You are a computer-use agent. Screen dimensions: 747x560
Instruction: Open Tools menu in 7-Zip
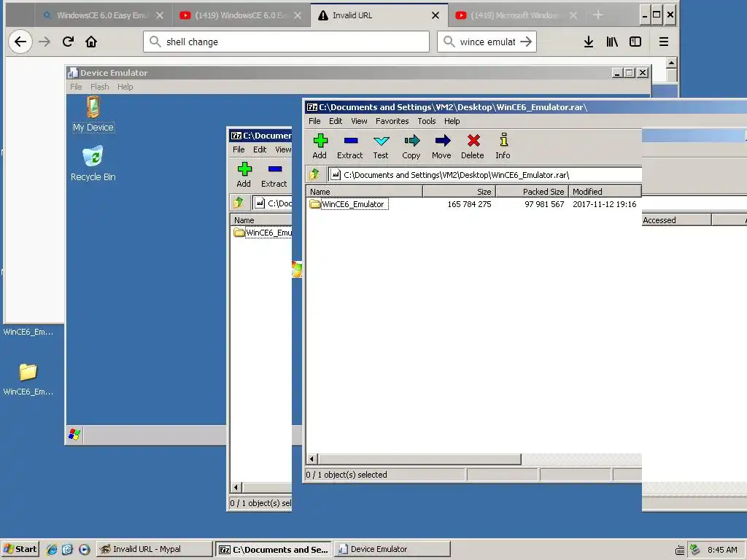pos(426,121)
